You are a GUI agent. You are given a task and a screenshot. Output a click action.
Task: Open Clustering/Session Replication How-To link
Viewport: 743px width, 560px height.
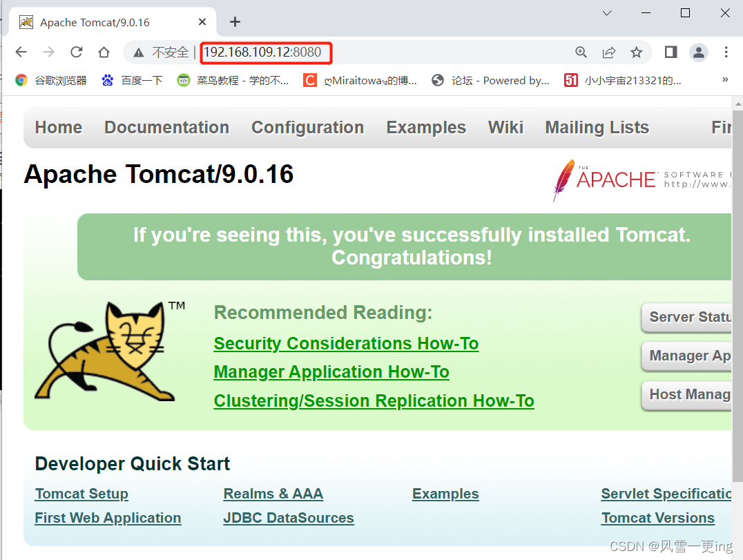[374, 400]
